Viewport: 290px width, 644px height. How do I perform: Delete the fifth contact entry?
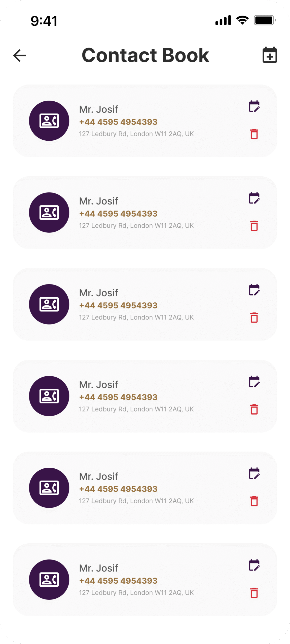tap(254, 501)
